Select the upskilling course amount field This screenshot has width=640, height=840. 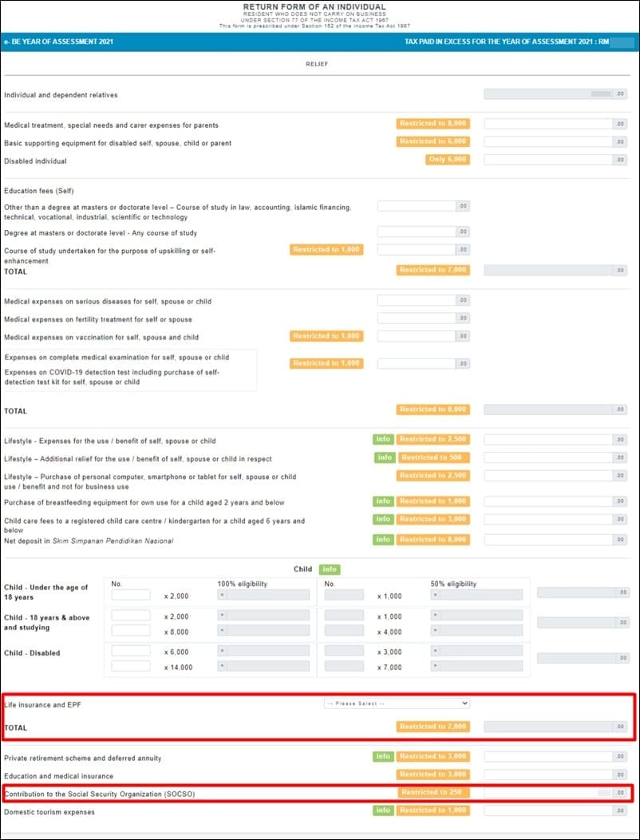point(416,250)
